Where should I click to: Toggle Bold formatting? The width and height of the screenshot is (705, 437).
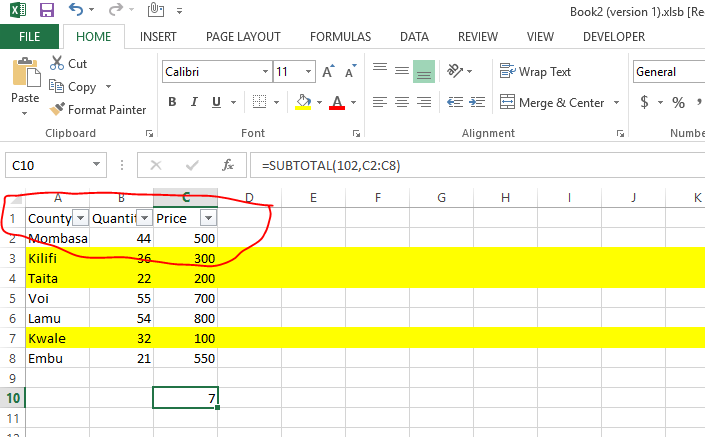[x=172, y=102]
